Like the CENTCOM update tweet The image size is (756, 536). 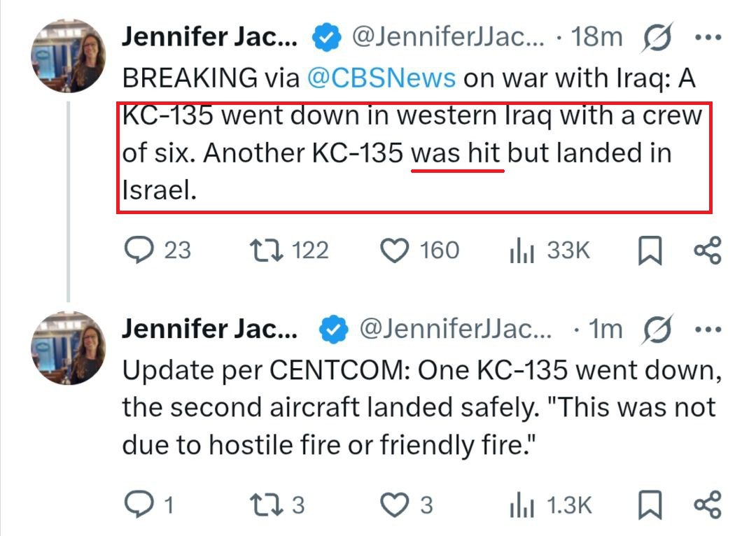[x=407, y=505]
